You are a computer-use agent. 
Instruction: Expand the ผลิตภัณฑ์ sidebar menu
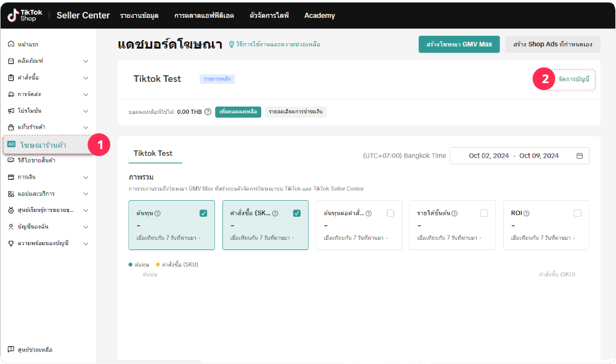pyautogui.click(x=86, y=61)
